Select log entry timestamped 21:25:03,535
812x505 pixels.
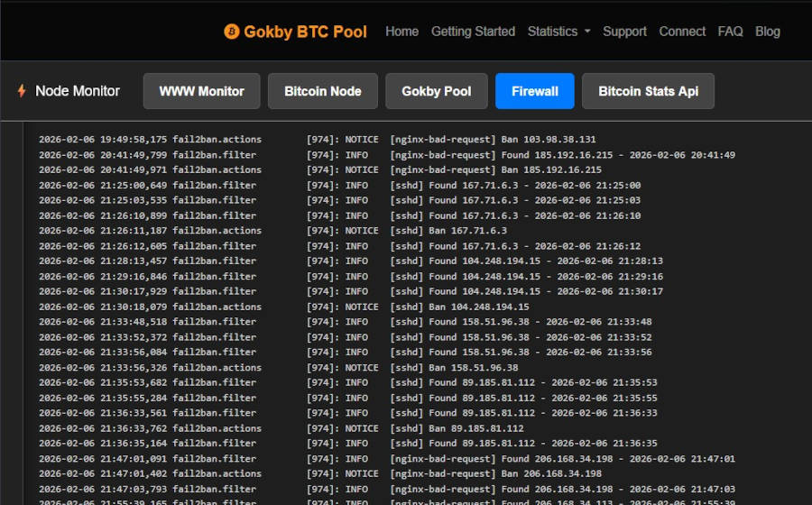(x=340, y=200)
